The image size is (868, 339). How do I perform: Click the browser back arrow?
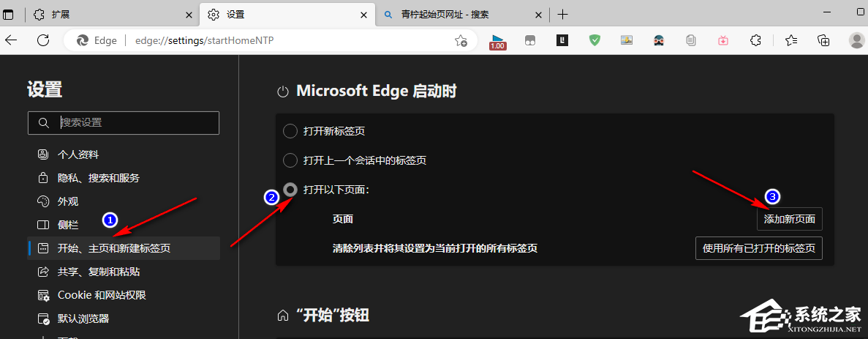pyautogui.click(x=11, y=40)
